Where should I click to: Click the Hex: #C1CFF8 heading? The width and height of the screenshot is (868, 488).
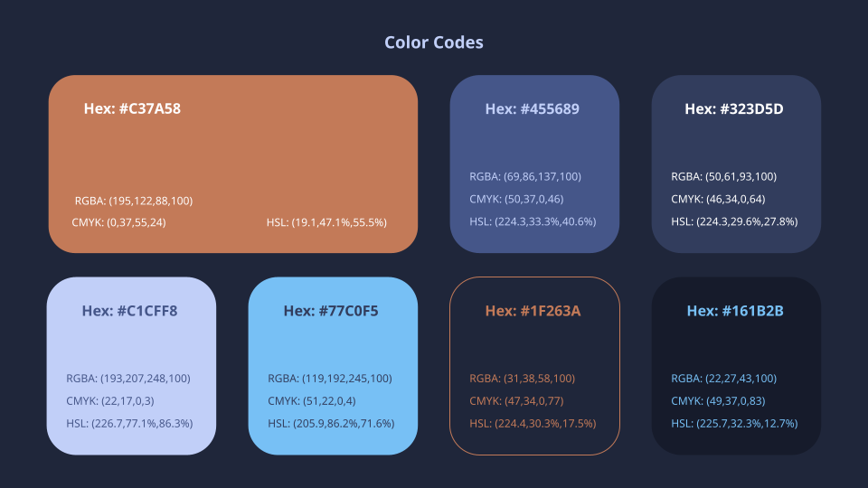[129, 311]
